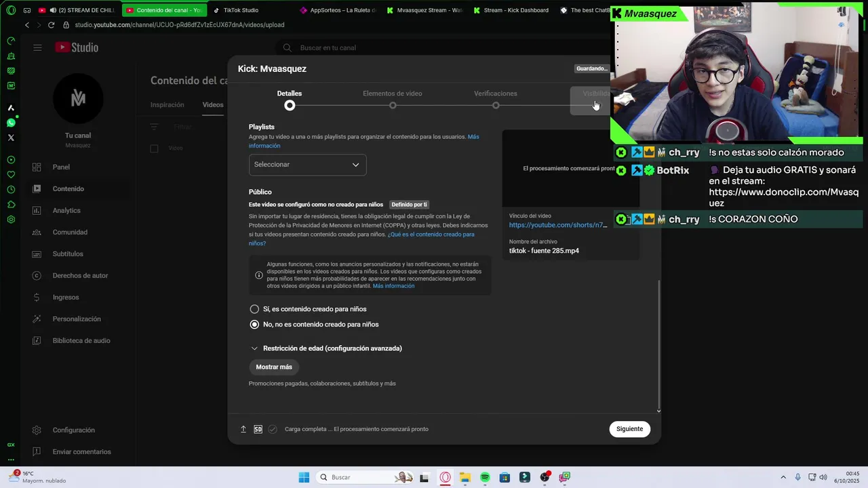868x488 pixels.
Task: Click the dialog scrollbar down arrow
Action: (x=658, y=411)
